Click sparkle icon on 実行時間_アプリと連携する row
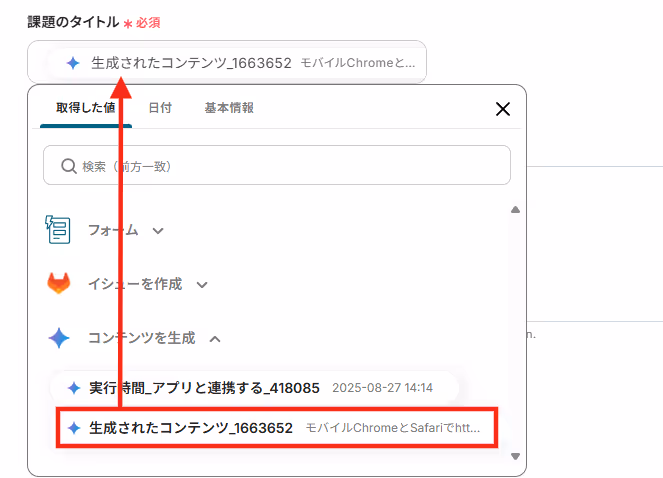The height and width of the screenshot is (478, 663). [74, 387]
